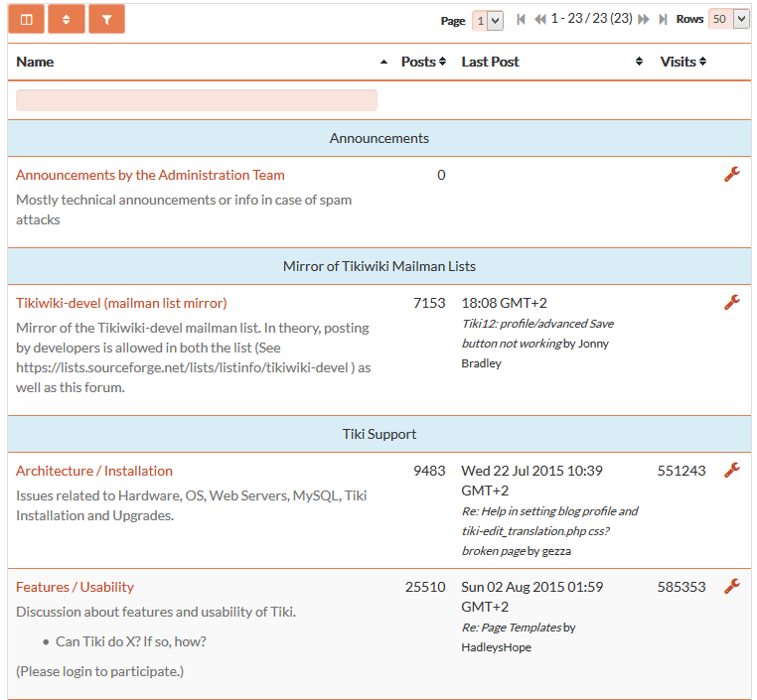Open Features / Usability forum
757x700 pixels.
[75, 587]
